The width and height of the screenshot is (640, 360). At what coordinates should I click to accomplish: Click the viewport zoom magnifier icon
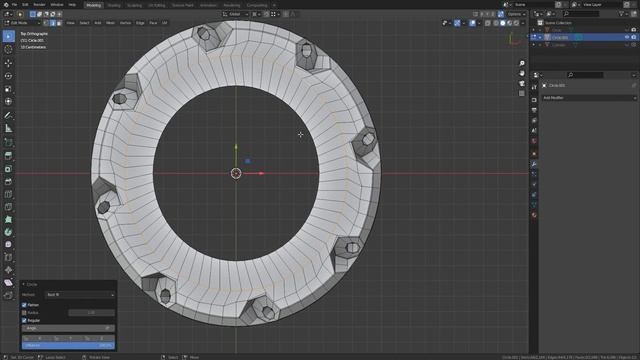pos(522,63)
